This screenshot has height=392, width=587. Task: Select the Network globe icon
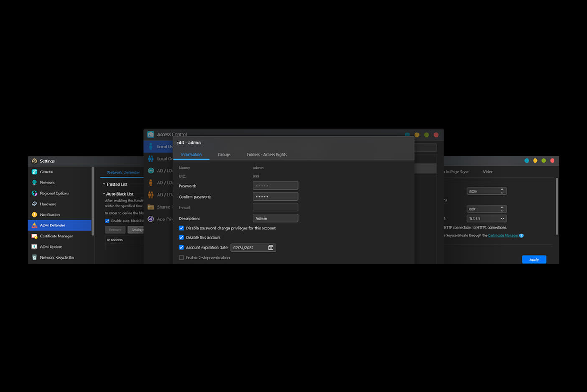click(x=34, y=183)
